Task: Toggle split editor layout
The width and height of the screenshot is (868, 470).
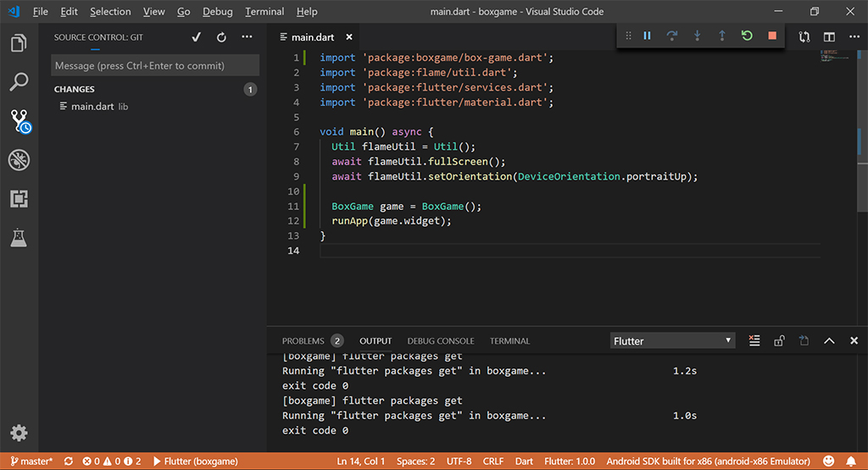Action: tap(829, 36)
